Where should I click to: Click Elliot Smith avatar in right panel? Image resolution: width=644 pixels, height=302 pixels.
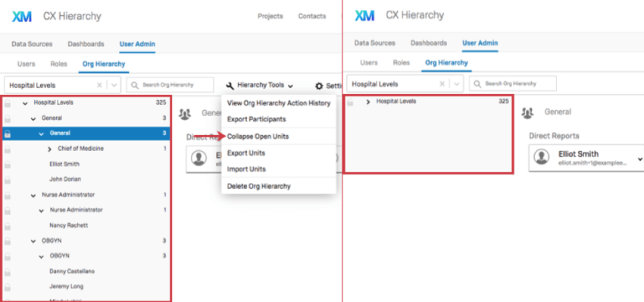[542, 157]
